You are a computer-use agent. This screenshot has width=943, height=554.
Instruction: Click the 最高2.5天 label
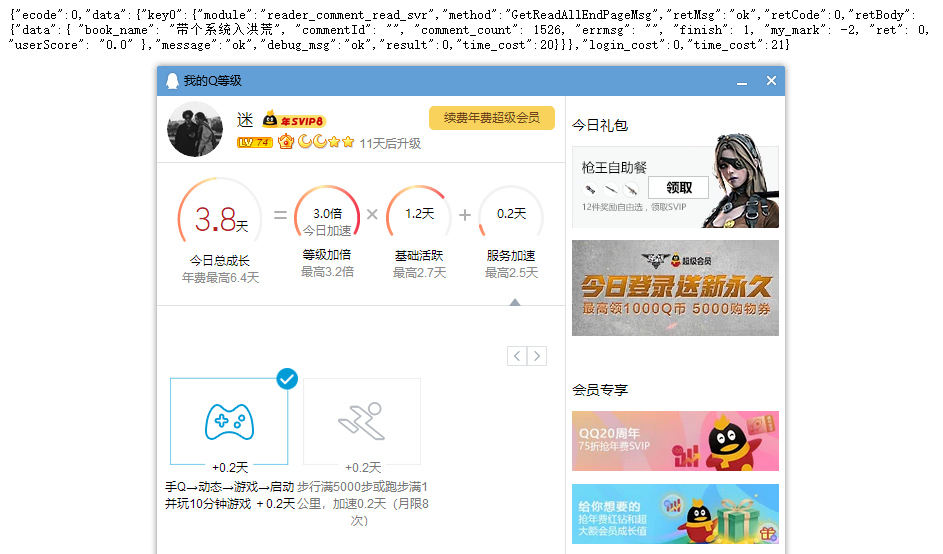click(512, 272)
